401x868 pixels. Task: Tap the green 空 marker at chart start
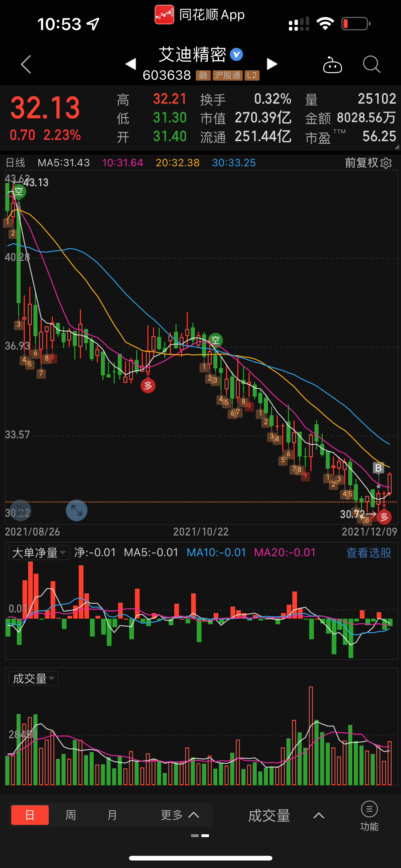click(x=19, y=192)
